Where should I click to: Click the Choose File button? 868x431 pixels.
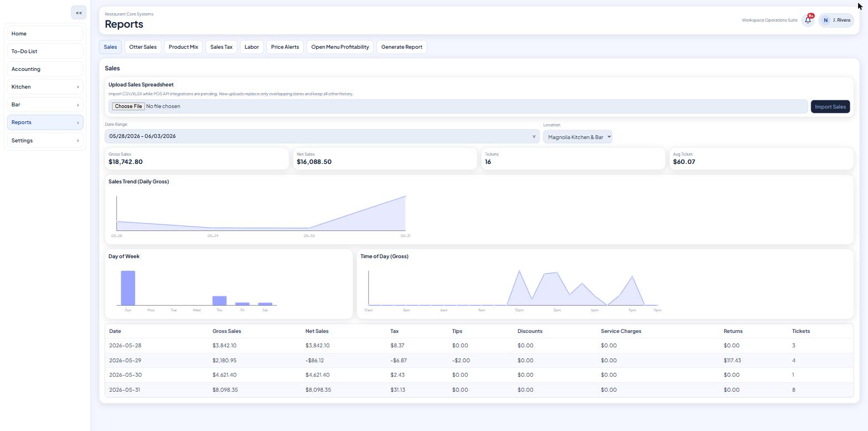[x=128, y=106]
